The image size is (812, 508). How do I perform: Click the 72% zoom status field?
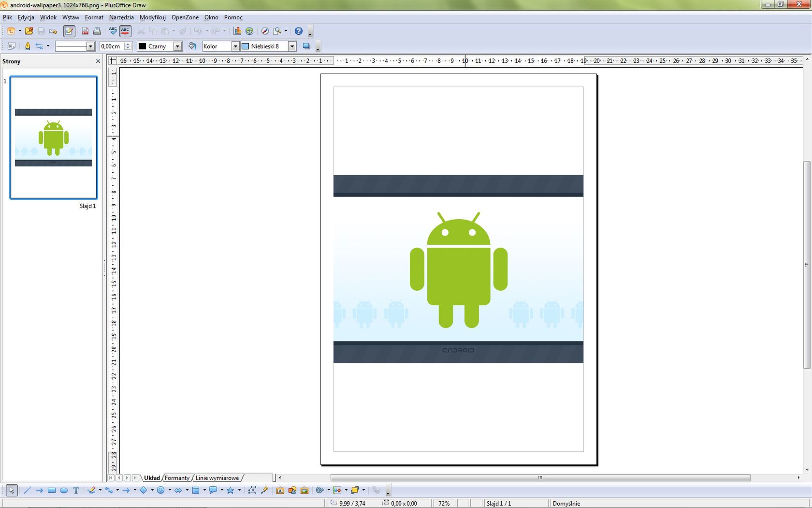[x=444, y=503]
